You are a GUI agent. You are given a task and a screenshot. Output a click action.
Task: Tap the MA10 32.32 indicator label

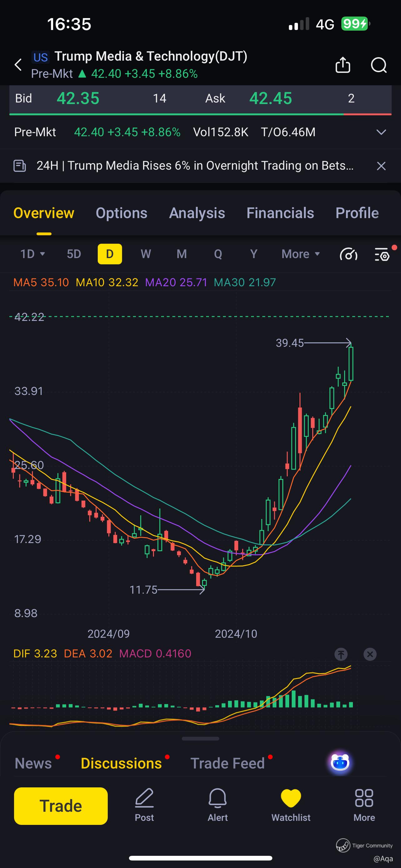[107, 282]
